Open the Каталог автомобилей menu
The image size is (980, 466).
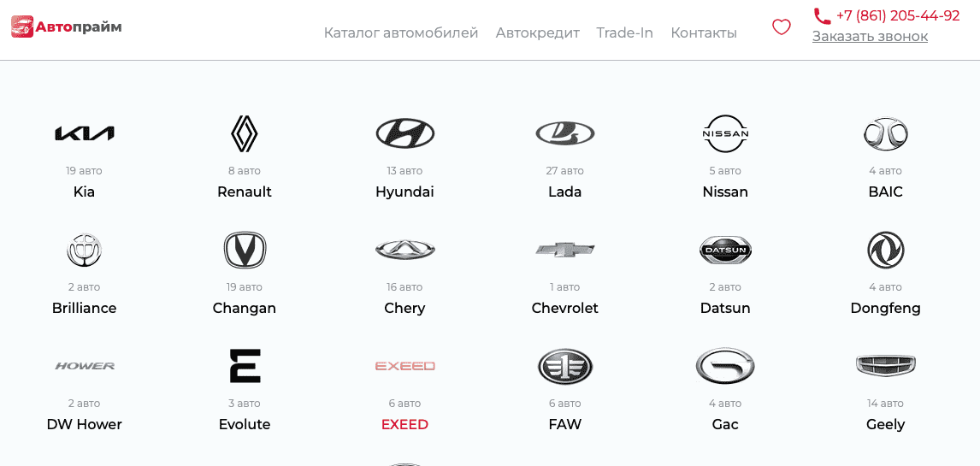pos(400,32)
